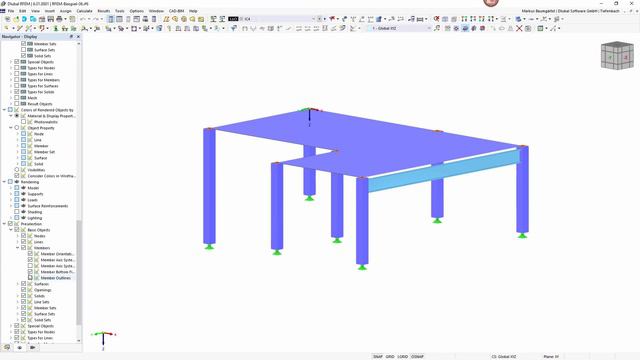Toggle Types for Solids checkbox near top
The image size is (640, 360).
pos(17,92)
